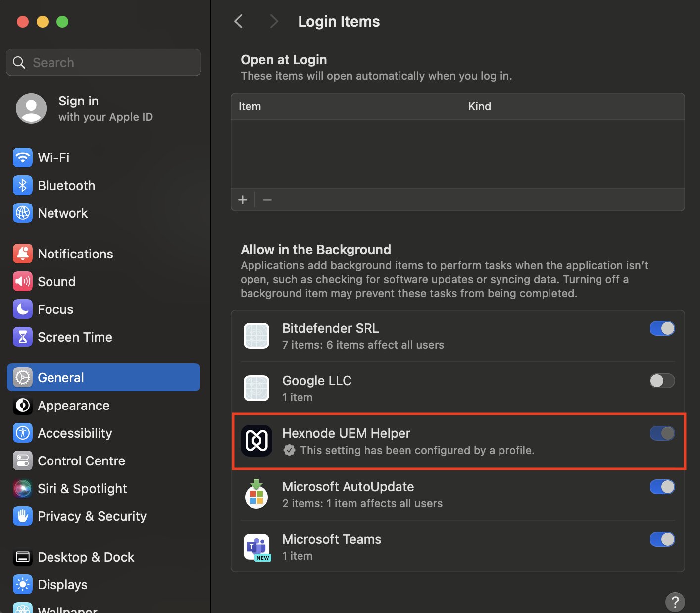
Task: Click the Control Centre icon
Action: tap(23, 461)
